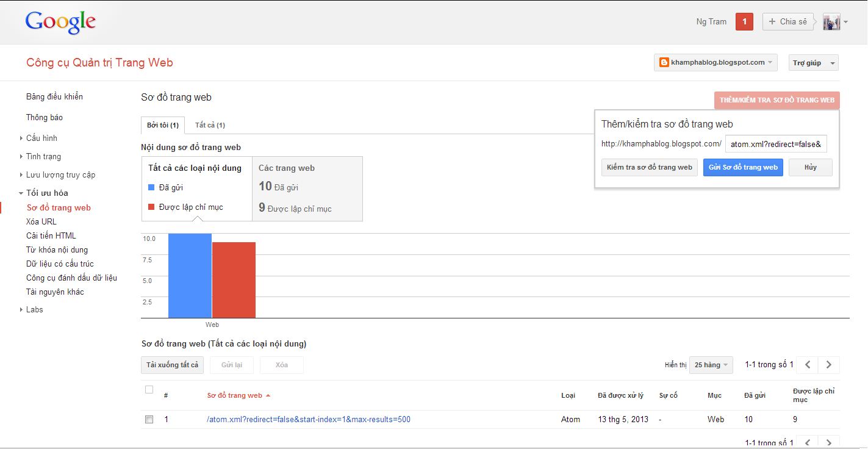Viewport: 868px width, 449px height.
Task: Select Sơ đồ trang web sidebar item
Action: [59, 207]
